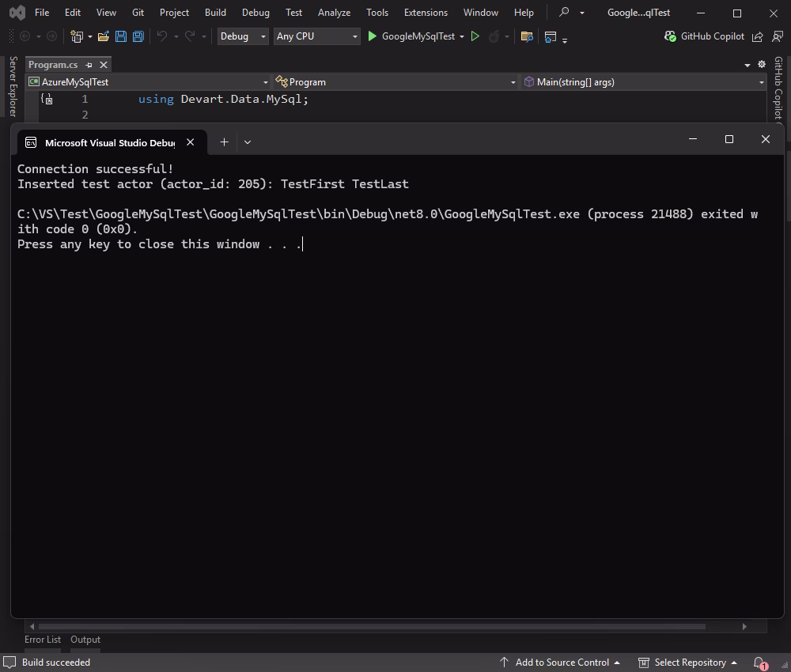Expand the console new-tab chevron dropdown
This screenshot has height=672, width=791.
click(x=248, y=142)
